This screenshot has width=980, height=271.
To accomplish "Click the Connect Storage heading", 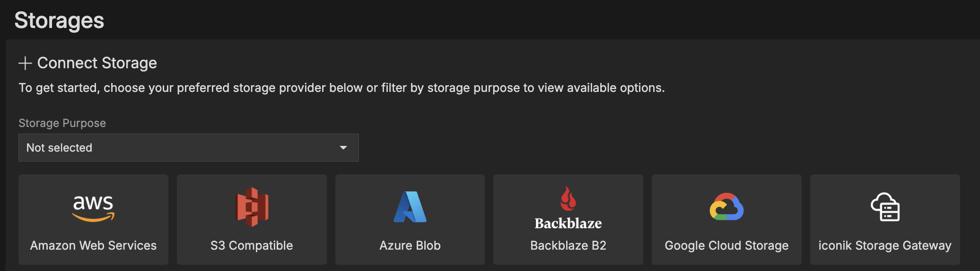I will pos(97,63).
